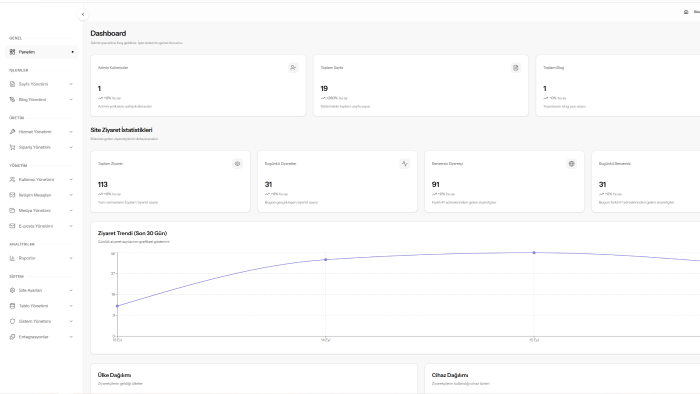Click the Panelim grid icon
This screenshot has width=700, height=394.
(12, 52)
